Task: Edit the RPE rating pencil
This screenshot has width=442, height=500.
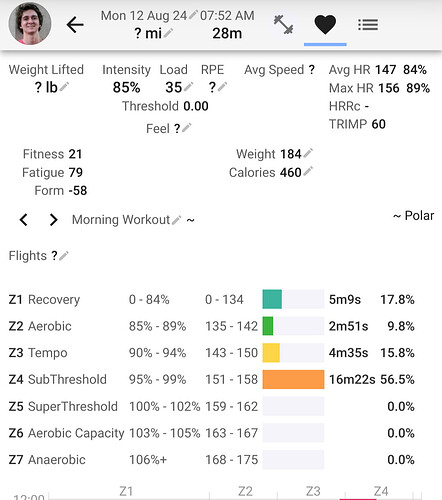Action: click(222, 87)
